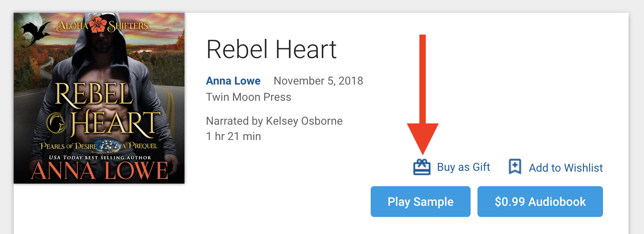Open the Rebel Heart cover image

tap(99, 98)
